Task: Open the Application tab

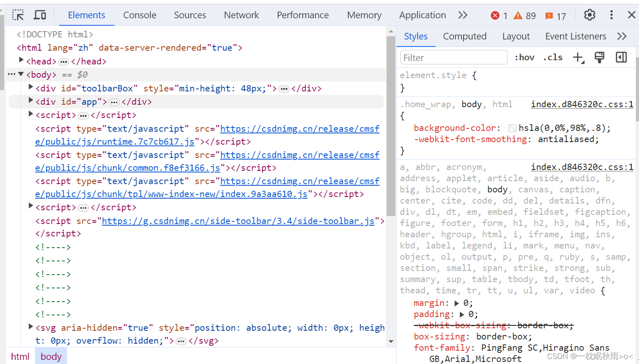Action: (x=422, y=15)
